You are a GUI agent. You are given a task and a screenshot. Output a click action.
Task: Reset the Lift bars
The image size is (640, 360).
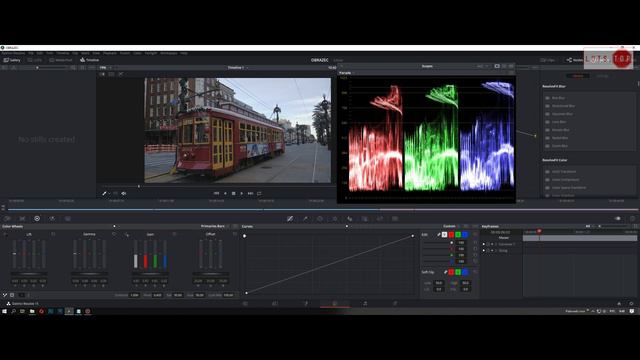click(53, 234)
